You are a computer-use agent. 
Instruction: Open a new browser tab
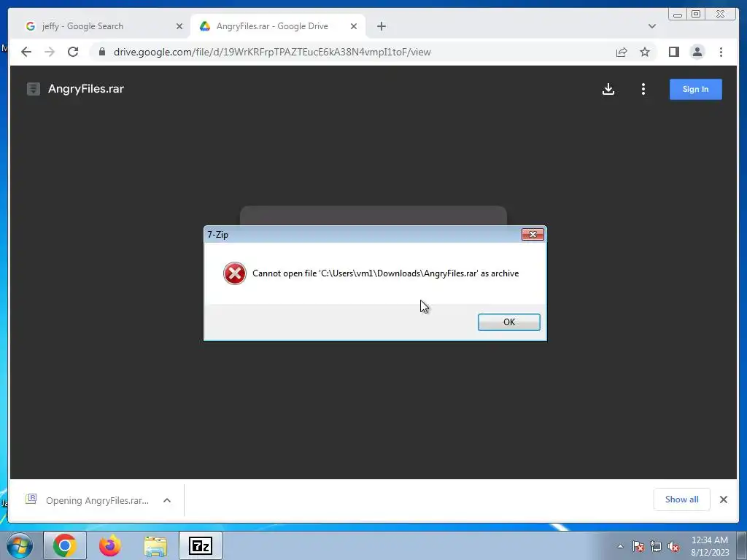click(381, 26)
